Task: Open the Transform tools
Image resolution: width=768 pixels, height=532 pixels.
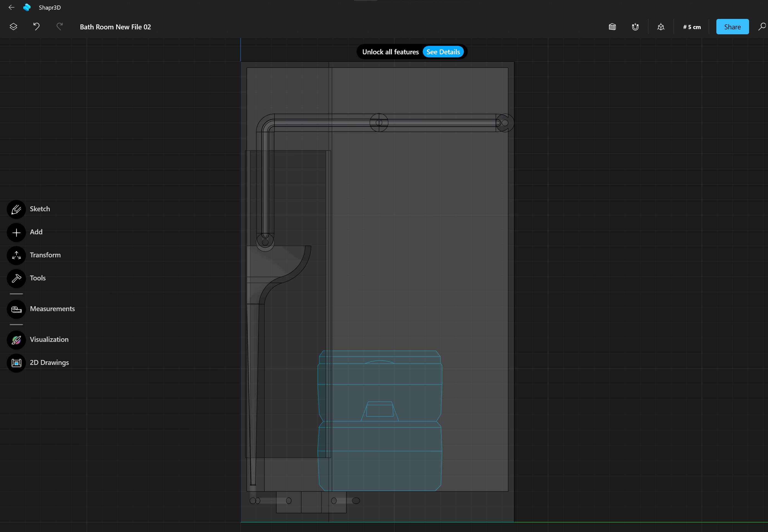Action: click(x=16, y=255)
